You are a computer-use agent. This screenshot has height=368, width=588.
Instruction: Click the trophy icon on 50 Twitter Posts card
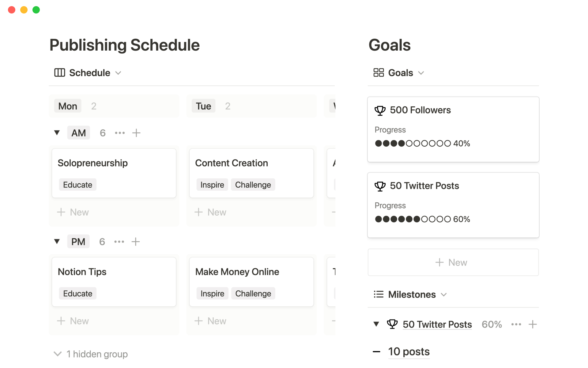pyautogui.click(x=380, y=186)
